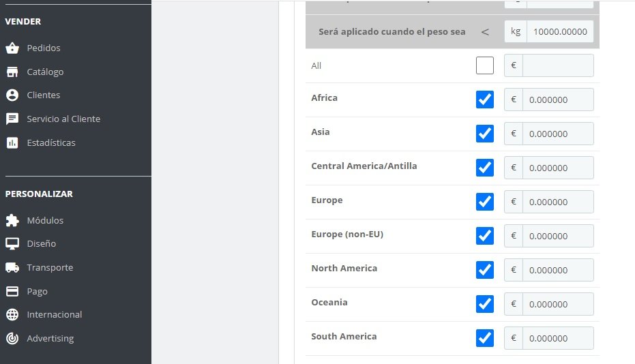Click the Oceania price input field
The height and width of the screenshot is (364, 635).
point(558,304)
